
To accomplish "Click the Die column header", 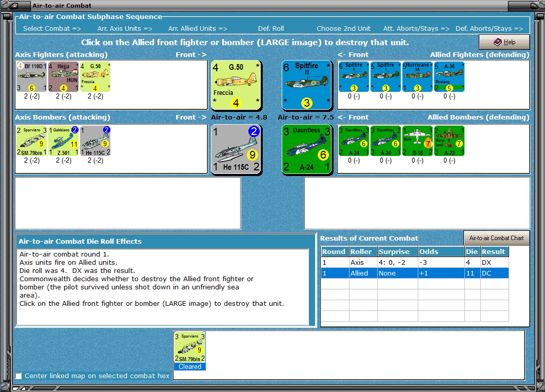I will 473,251.
